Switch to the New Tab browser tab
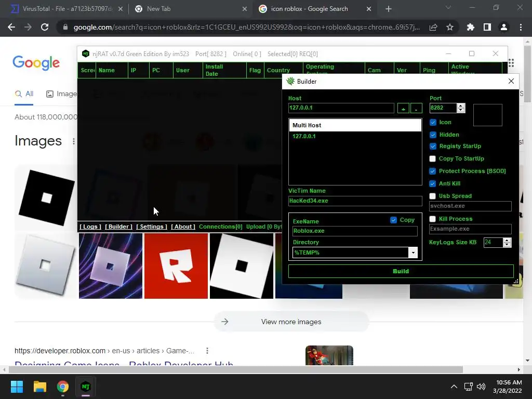This screenshot has width=532, height=399. point(190,9)
